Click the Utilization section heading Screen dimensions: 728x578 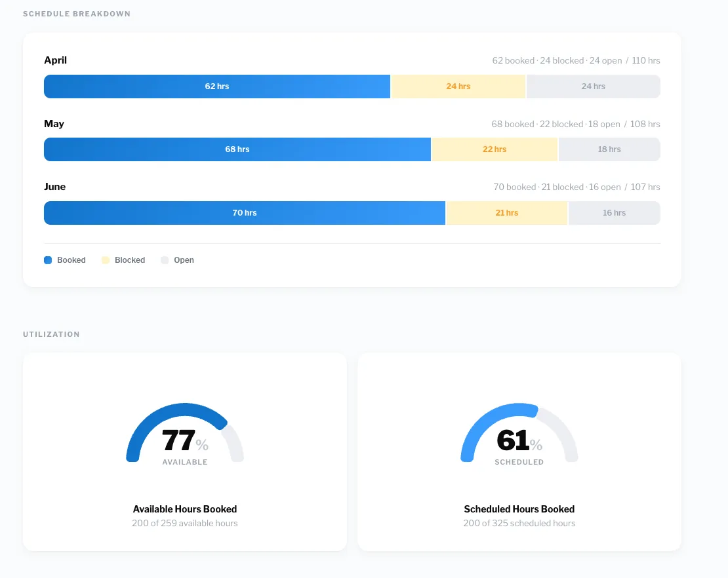pyautogui.click(x=51, y=334)
